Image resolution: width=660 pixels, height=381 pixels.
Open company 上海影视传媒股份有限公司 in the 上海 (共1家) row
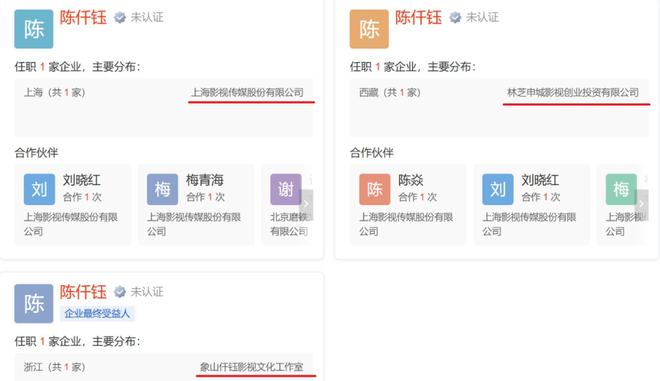(248, 93)
